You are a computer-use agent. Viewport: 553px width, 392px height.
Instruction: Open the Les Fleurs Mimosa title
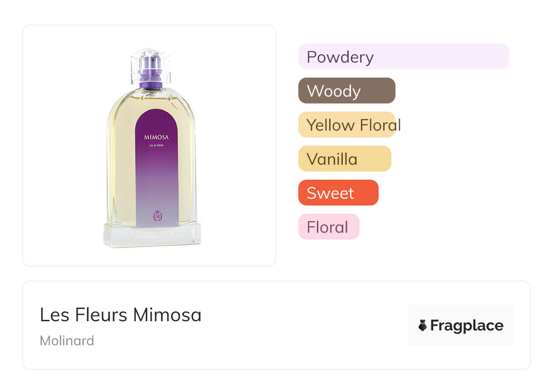click(120, 314)
